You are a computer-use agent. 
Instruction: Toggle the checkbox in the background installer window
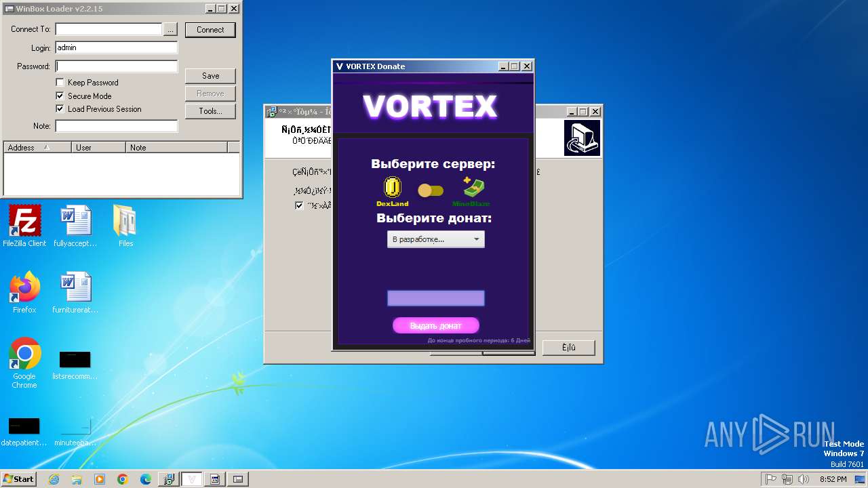point(299,205)
